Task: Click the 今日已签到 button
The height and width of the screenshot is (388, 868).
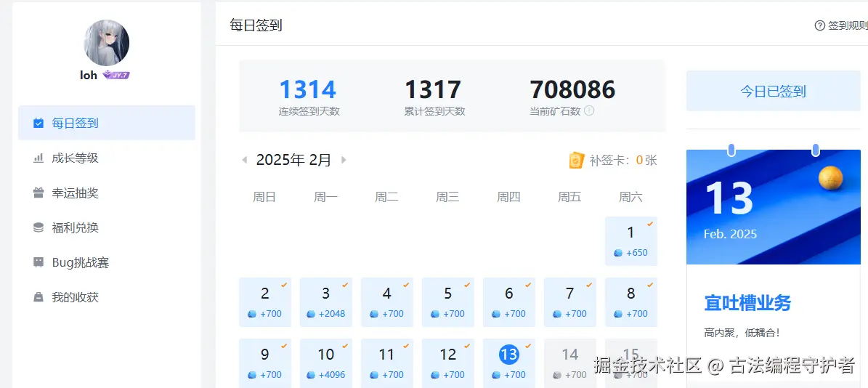Action: (774, 92)
